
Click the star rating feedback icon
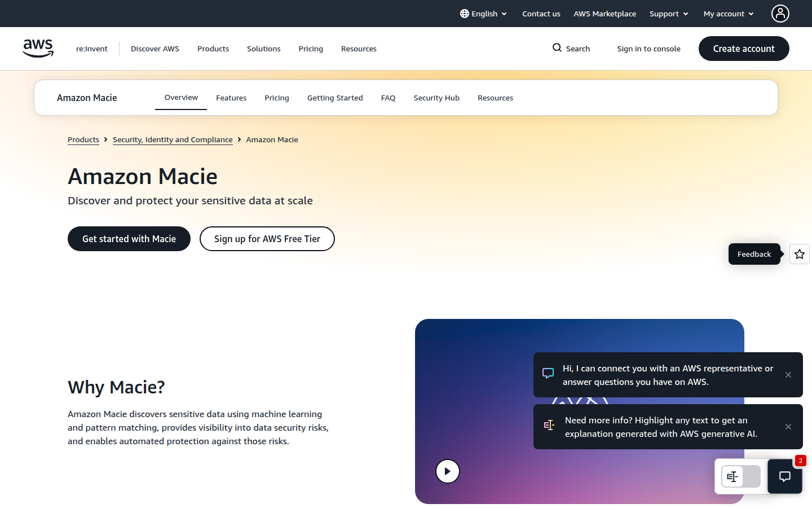tap(800, 254)
